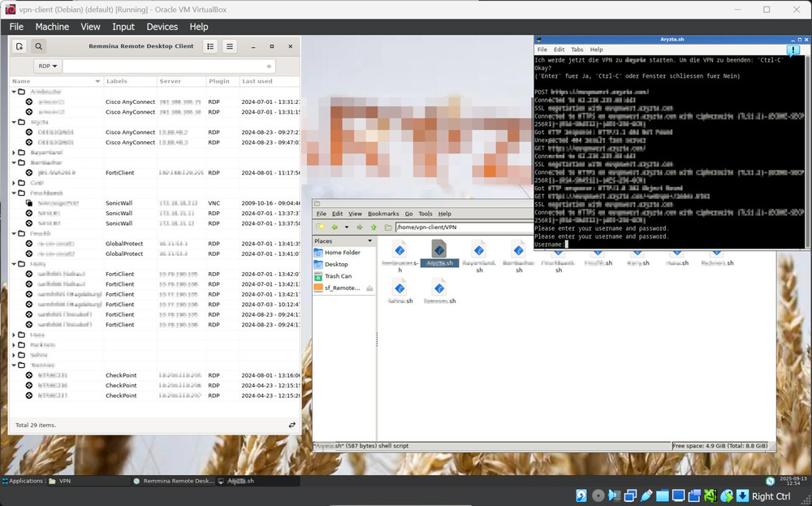Open the Remmina hamburger menu
Screen dimensions: 812x506
point(230,46)
